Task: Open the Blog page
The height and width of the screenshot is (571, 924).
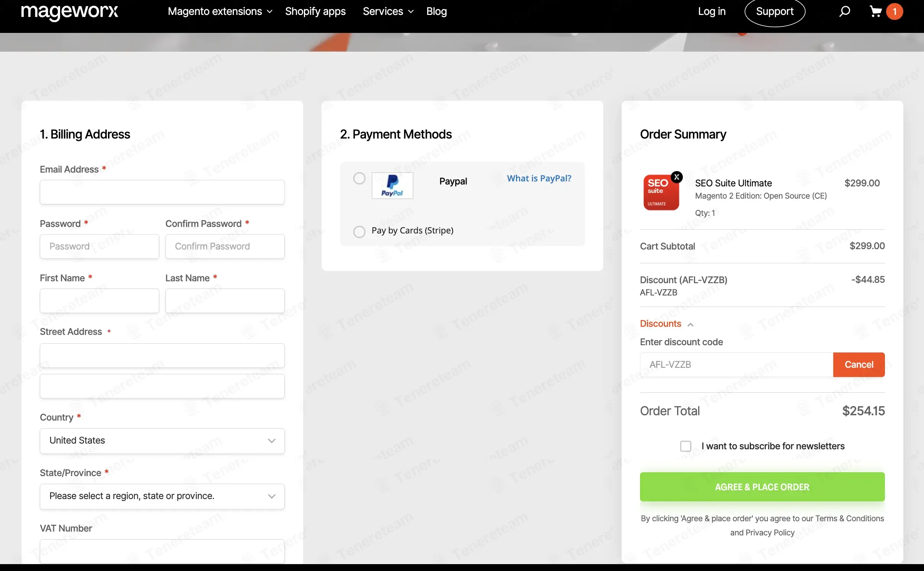Action: point(436,11)
